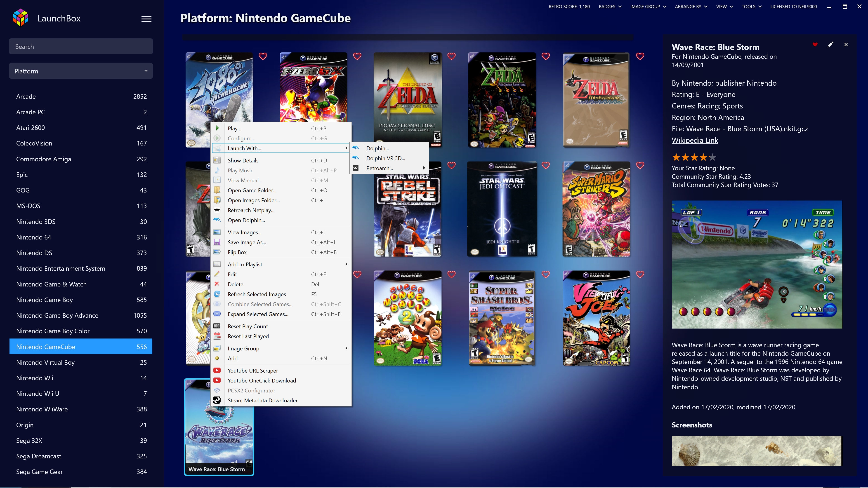This screenshot has height=488, width=868.
Task: Close the Wave Race details panel
Action: coord(846,45)
